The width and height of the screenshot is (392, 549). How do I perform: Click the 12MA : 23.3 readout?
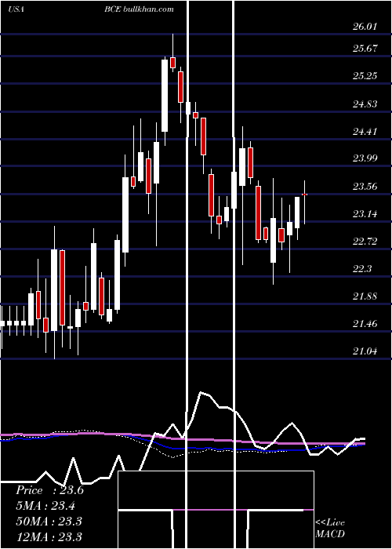(49, 536)
